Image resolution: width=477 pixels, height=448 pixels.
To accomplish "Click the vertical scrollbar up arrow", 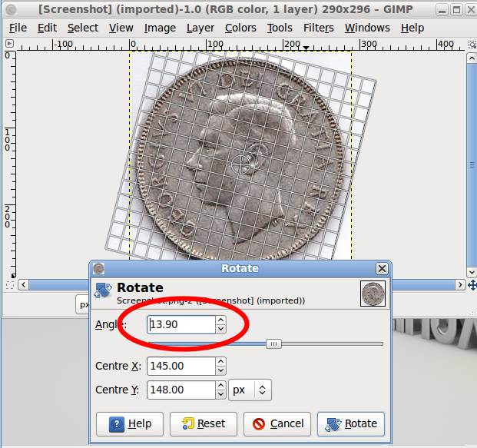I will coord(472,58).
